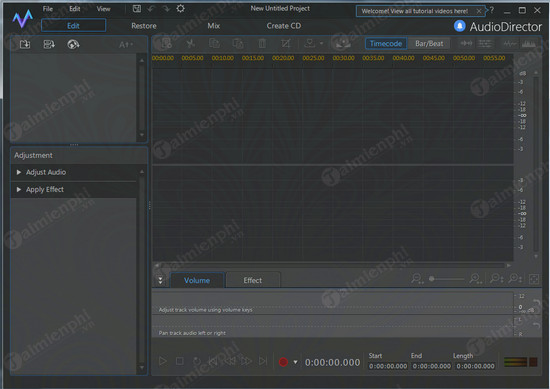Click the Stop button in transport controls
Viewport: 550px width, 389px height.
click(180, 361)
